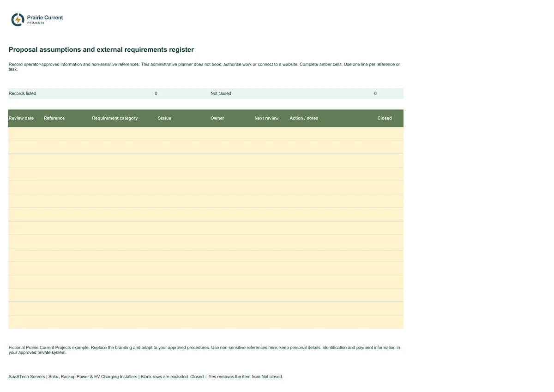Select the SaaSTech Servers footer line

click(146, 377)
